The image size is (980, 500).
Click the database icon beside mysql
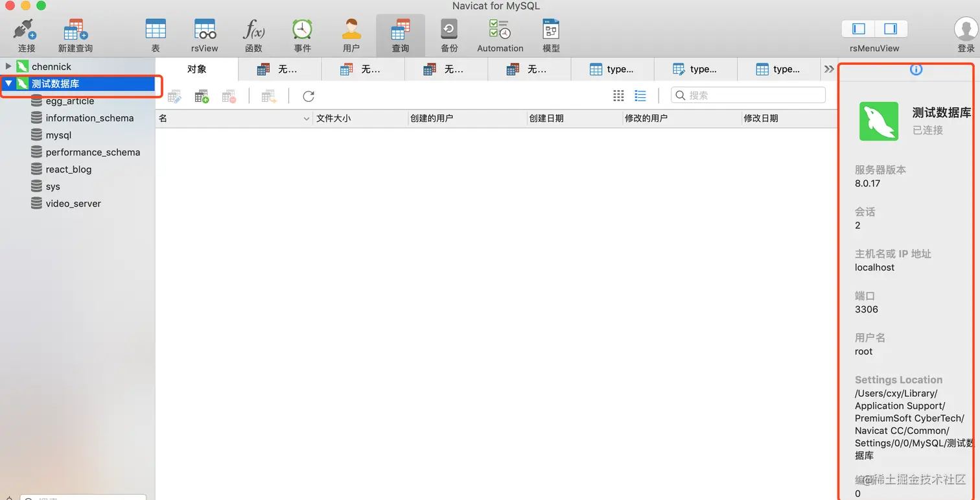(x=37, y=135)
